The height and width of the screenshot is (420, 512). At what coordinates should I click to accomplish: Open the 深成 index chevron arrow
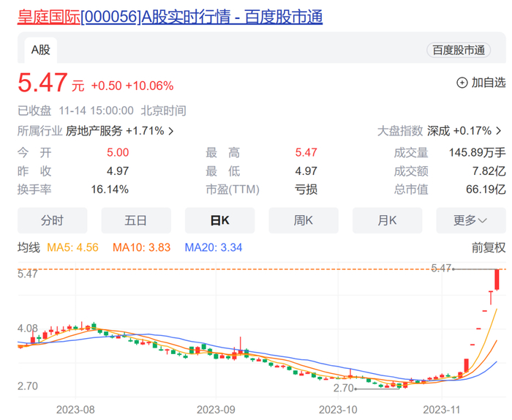499,131
